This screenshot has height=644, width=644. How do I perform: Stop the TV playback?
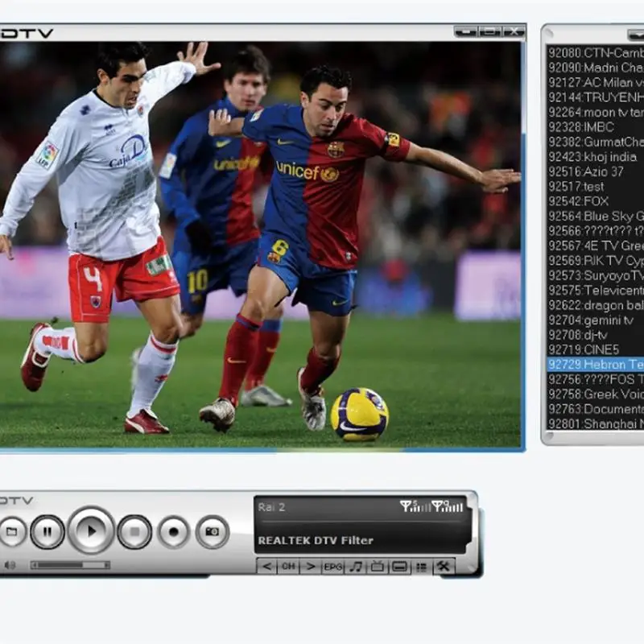tap(134, 531)
